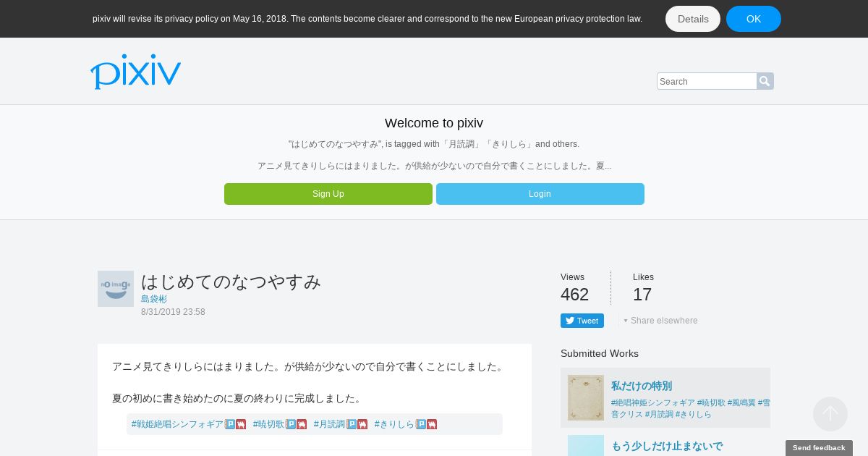This screenshot has height=456, width=868.
Task: Open submitted work 私だけの特別
Action: 642,386
